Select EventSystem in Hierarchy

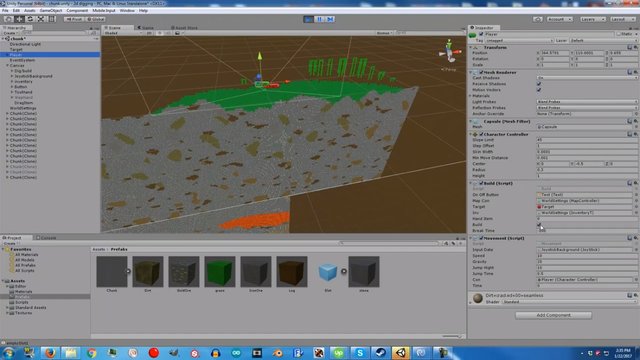click(22, 60)
